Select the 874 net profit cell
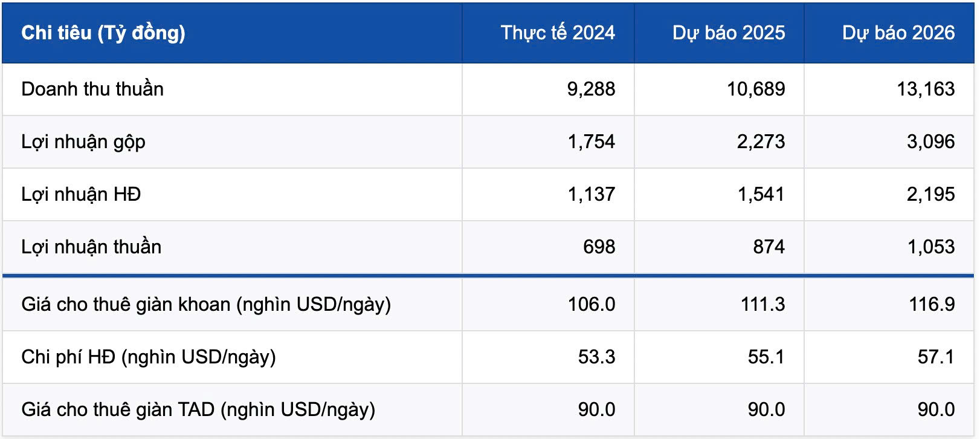The height and width of the screenshot is (439, 980). [x=769, y=247]
